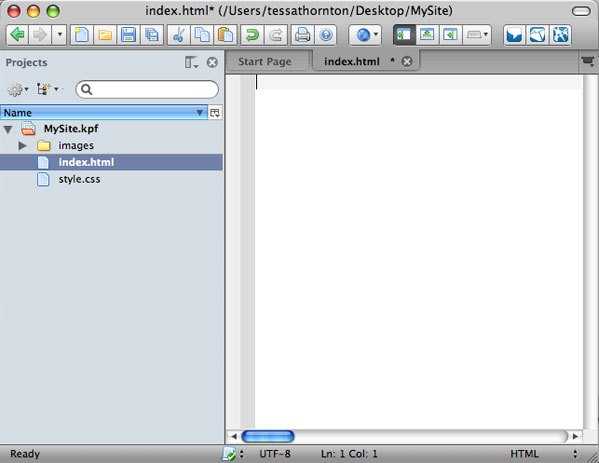
Task: Save the file with the floppy disk icon
Action: [128, 35]
